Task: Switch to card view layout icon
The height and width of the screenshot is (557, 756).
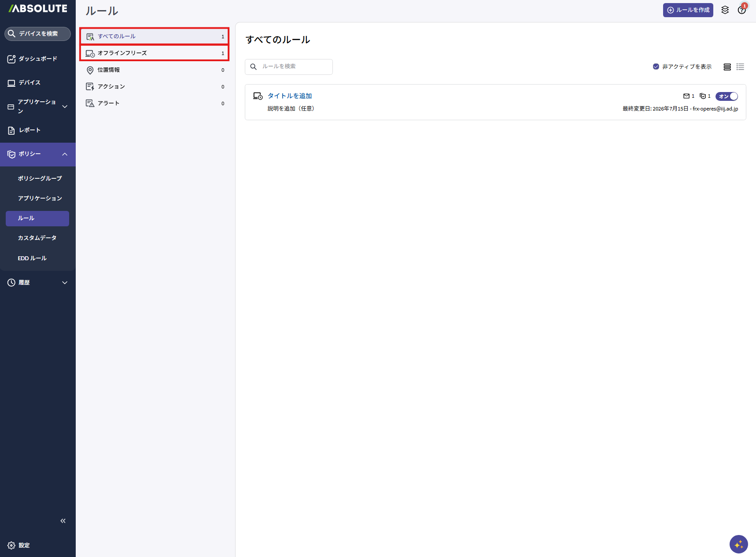Action: point(727,67)
